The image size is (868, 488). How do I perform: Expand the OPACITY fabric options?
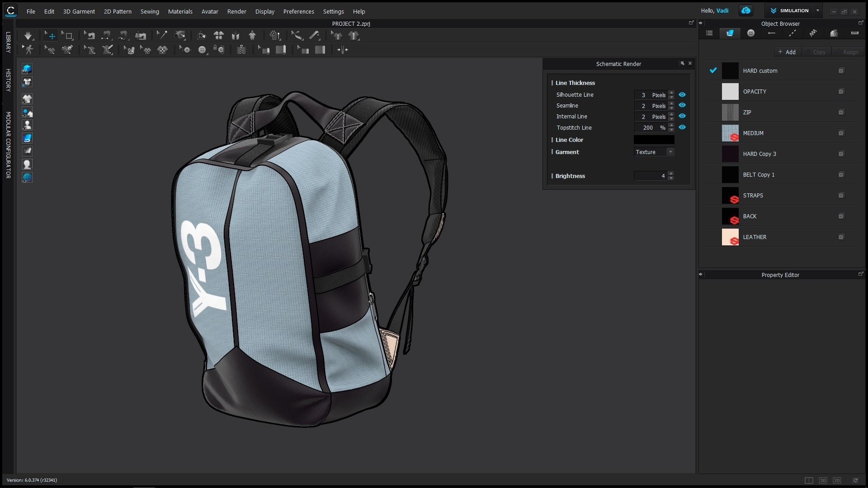coord(841,92)
